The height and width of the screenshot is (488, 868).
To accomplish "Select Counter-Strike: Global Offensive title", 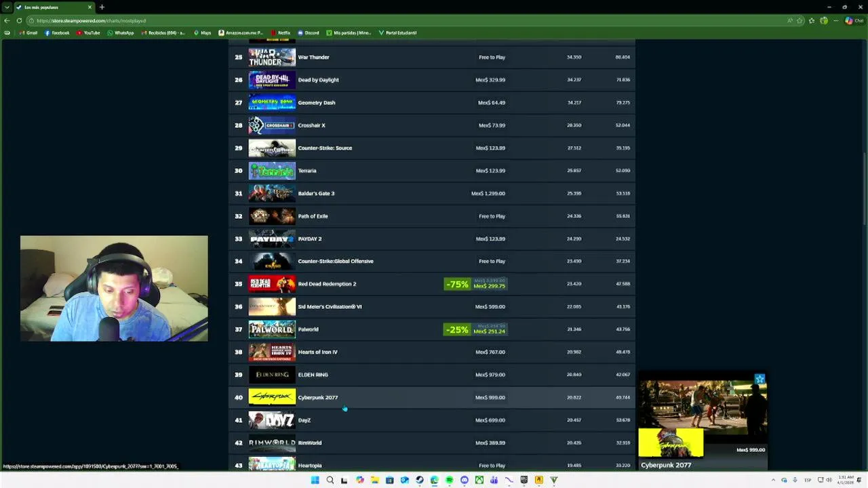I will click(x=336, y=261).
